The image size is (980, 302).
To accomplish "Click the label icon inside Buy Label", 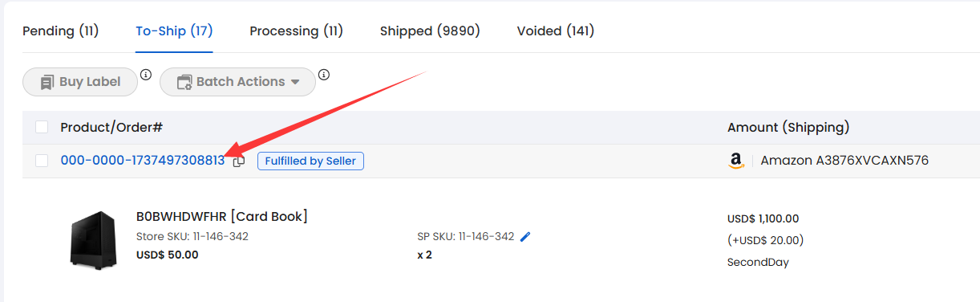I will [46, 82].
